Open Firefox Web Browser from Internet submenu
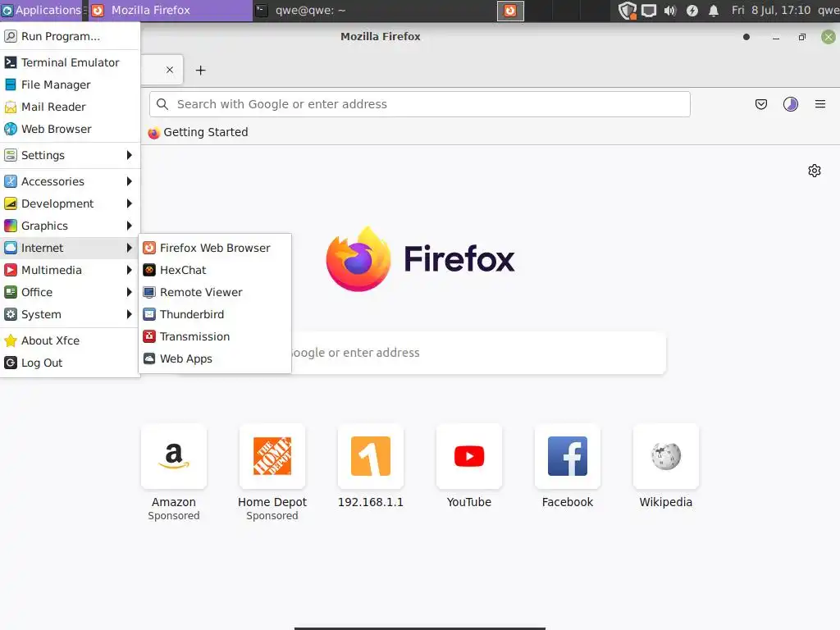Viewport: 840px width, 630px height. point(215,248)
